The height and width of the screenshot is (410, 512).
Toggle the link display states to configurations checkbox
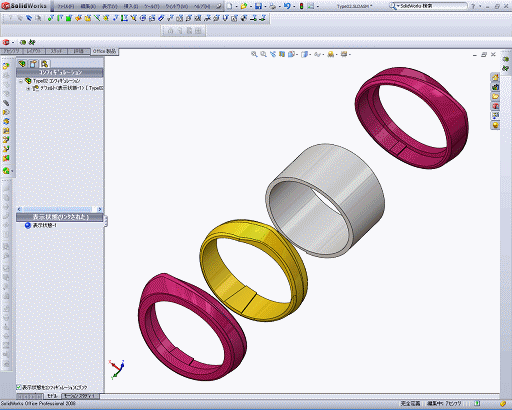[19, 387]
